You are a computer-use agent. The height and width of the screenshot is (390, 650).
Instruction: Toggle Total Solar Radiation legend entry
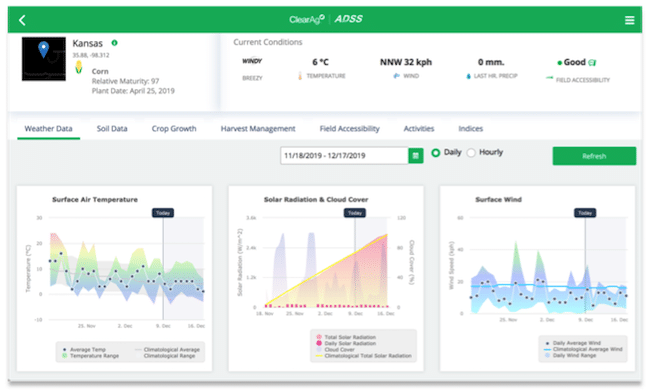[x=346, y=337]
